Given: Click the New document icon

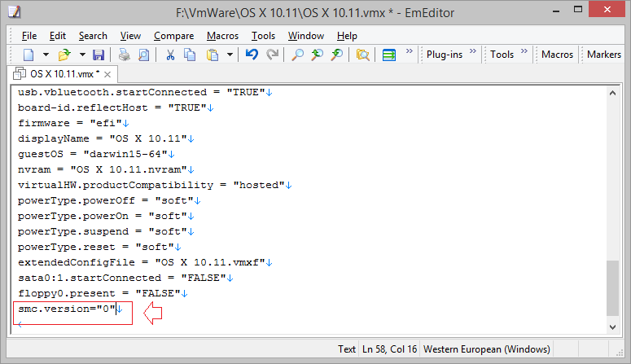Looking at the screenshot, I should point(28,55).
